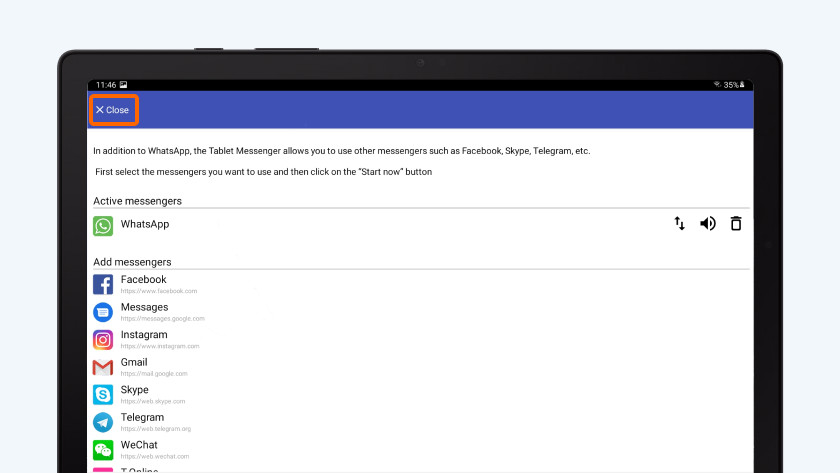Tap the WhatsApp label in Active messengers
This screenshot has height=473, width=840.
pos(145,225)
